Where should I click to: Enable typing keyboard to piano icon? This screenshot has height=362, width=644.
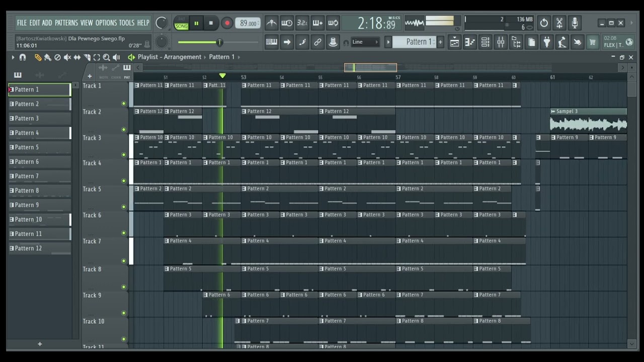click(x=271, y=42)
